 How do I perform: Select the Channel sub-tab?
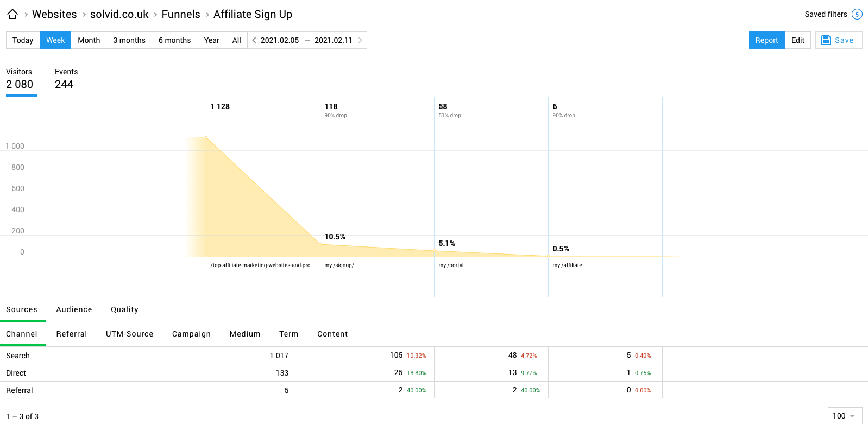[x=22, y=334]
